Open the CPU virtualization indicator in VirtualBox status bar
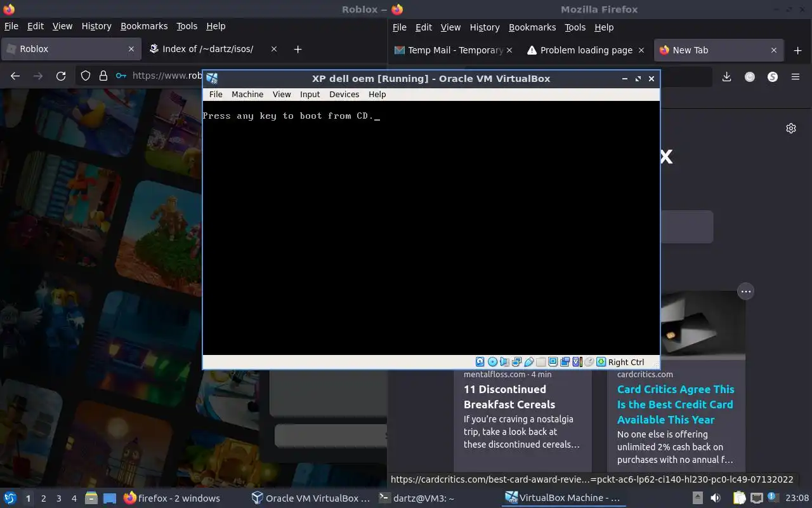The width and height of the screenshot is (812, 508). pyautogui.click(x=577, y=362)
